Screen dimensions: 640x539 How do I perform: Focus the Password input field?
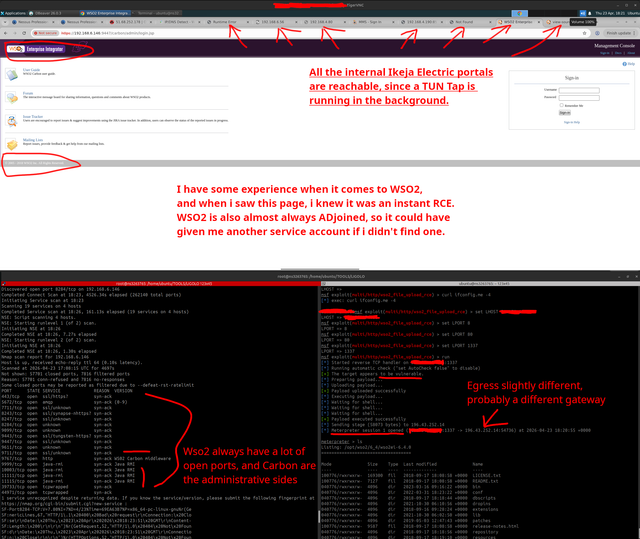tap(579, 98)
